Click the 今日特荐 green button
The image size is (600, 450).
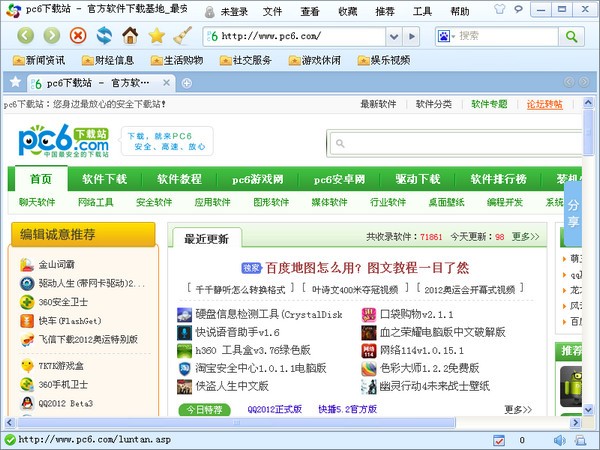click(x=204, y=410)
